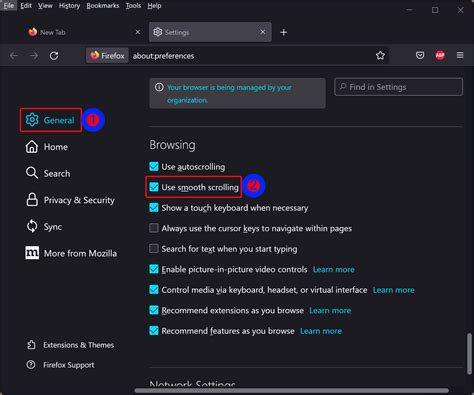This screenshot has width=474, height=395.
Task: Open the Sync settings panel
Action: tap(44, 227)
